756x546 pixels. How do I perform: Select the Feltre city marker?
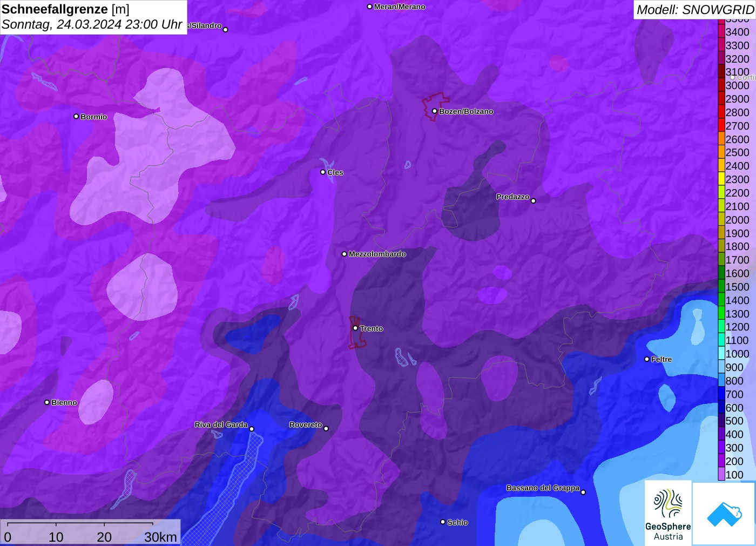(x=647, y=359)
